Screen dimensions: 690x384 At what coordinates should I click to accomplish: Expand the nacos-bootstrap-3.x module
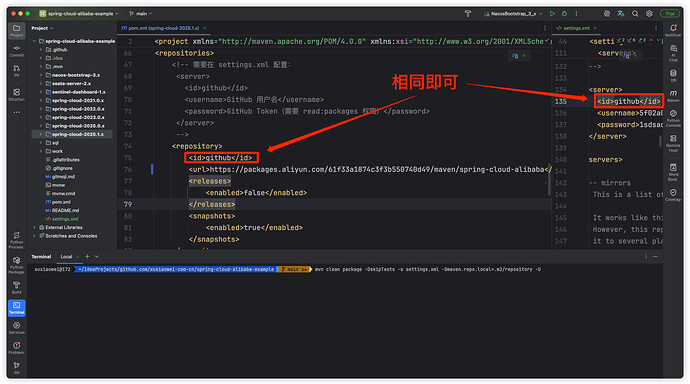tap(41, 75)
